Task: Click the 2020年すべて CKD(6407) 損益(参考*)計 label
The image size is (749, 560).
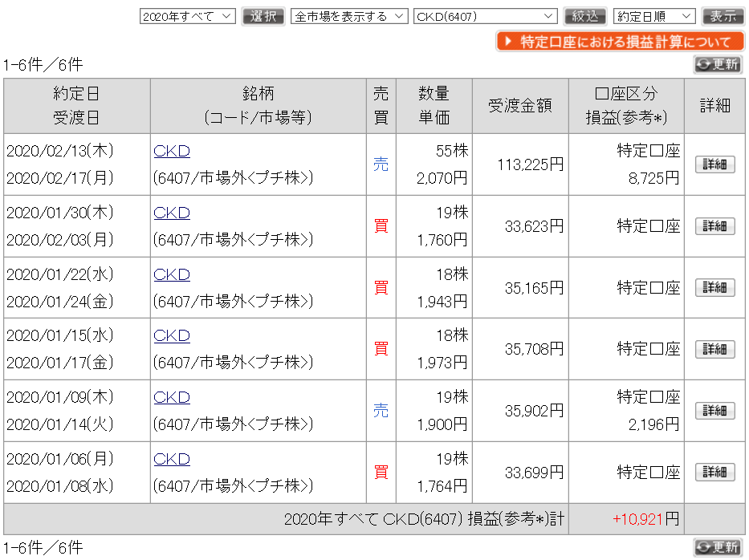Action: click(x=424, y=519)
